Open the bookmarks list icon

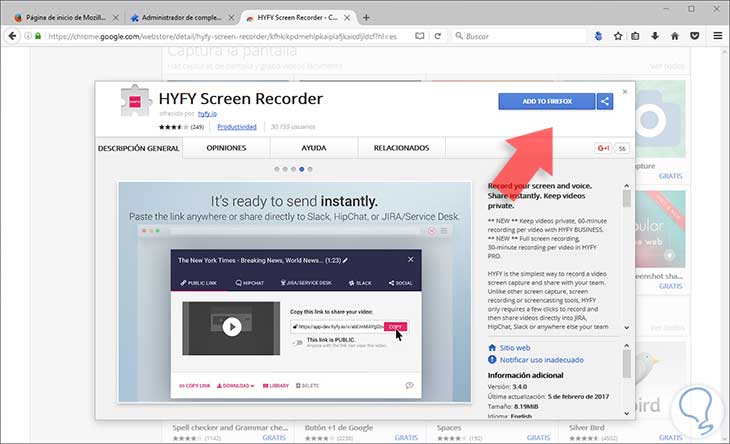(635, 36)
